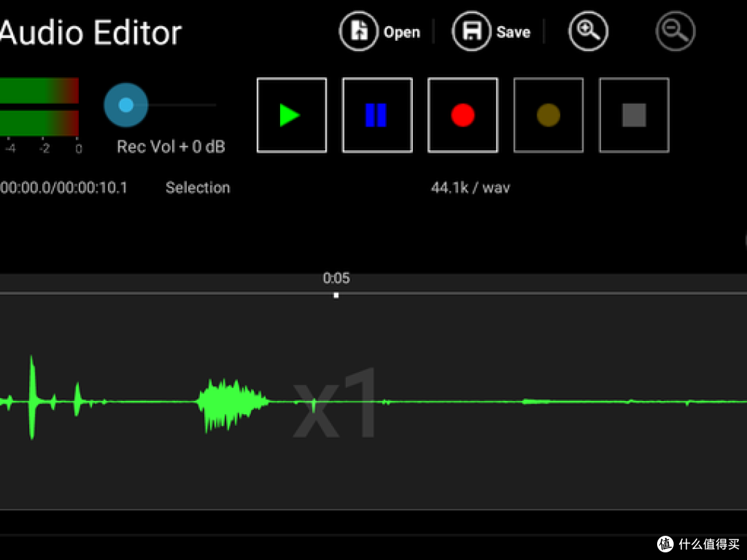Stop with the gray square button

click(x=634, y=115)
